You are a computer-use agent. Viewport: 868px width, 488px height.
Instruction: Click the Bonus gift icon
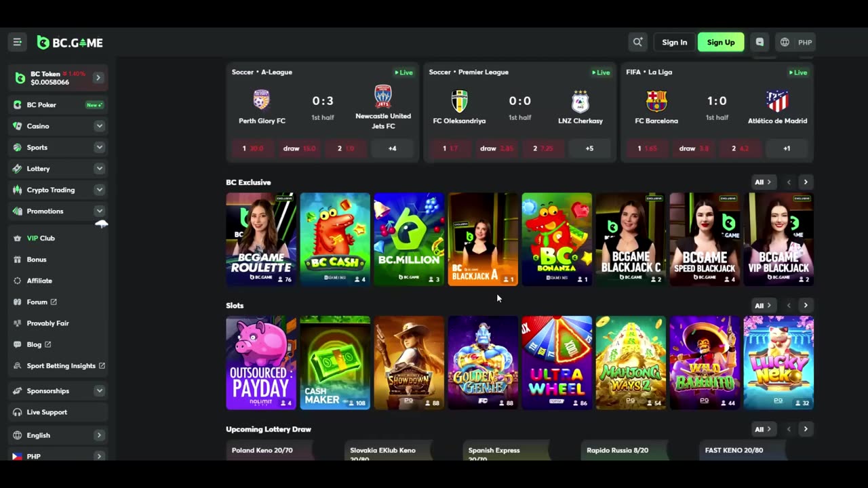click(x=18, y=260)
